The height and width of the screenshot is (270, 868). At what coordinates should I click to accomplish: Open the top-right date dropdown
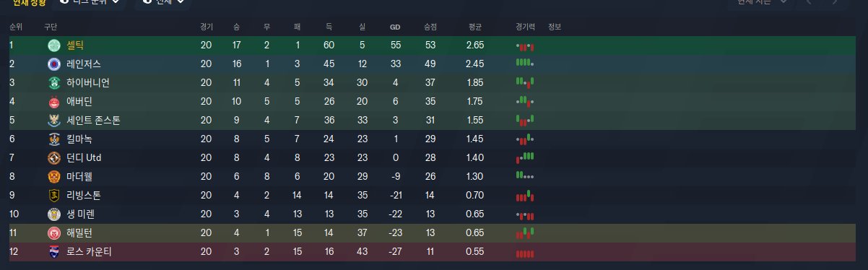tap(758, 2)
